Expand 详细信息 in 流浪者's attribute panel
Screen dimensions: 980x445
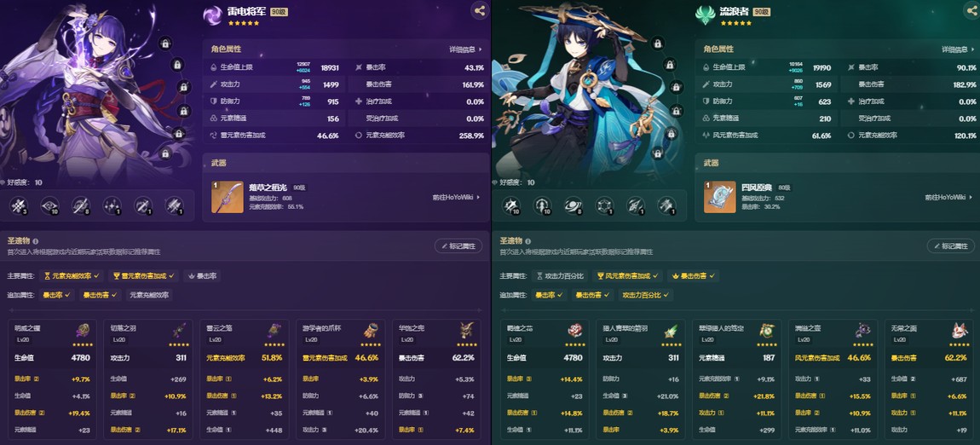[x=958, y=49]
